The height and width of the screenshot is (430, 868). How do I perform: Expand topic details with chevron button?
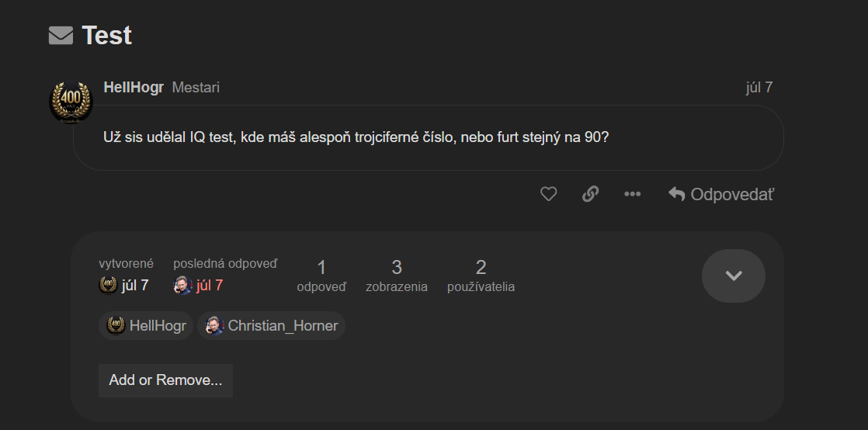(733, 276)
